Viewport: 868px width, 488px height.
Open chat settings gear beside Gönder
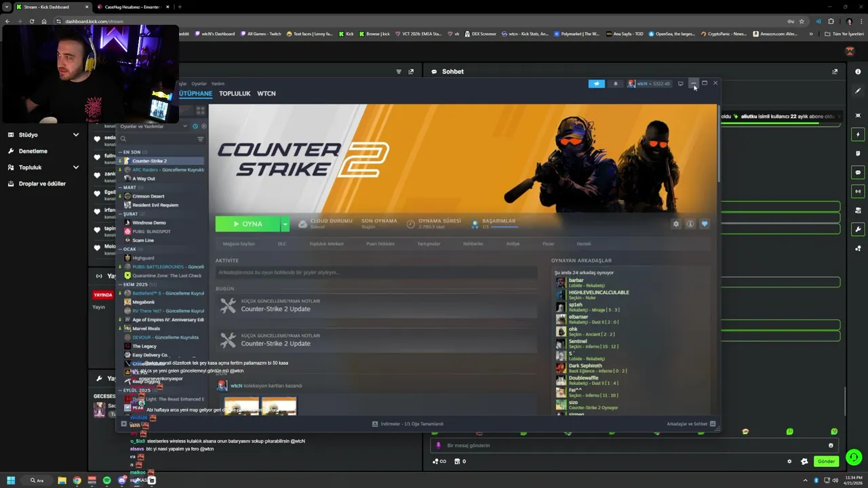[789, 462]
